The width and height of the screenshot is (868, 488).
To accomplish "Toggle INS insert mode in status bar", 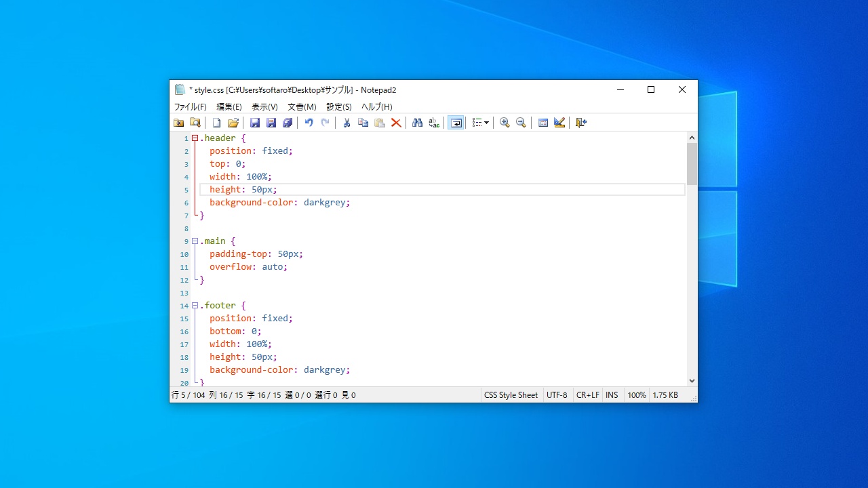I will coord(612,395).
